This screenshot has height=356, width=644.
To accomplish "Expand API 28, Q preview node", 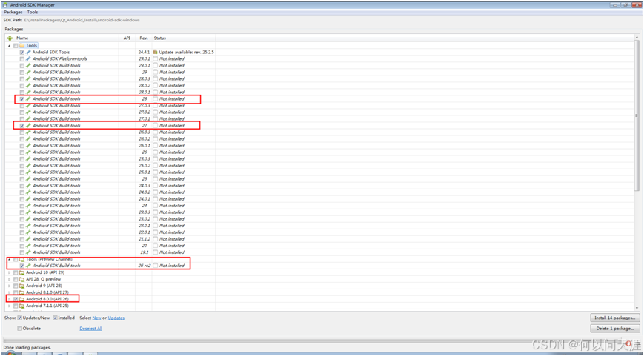I will (x=10, y=279).
